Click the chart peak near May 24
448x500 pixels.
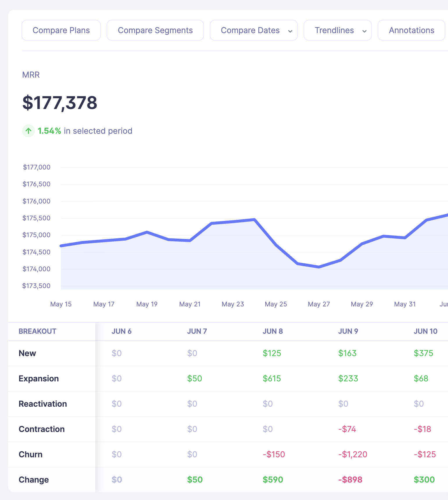pyautogui.click(x=254, y=219)
